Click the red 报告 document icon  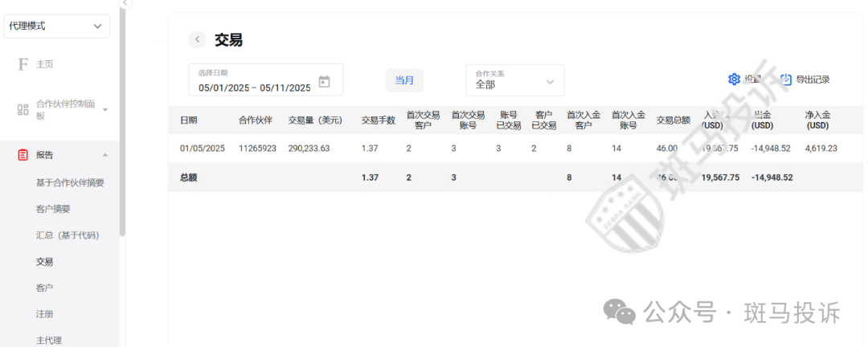click(x=23, y=155)
